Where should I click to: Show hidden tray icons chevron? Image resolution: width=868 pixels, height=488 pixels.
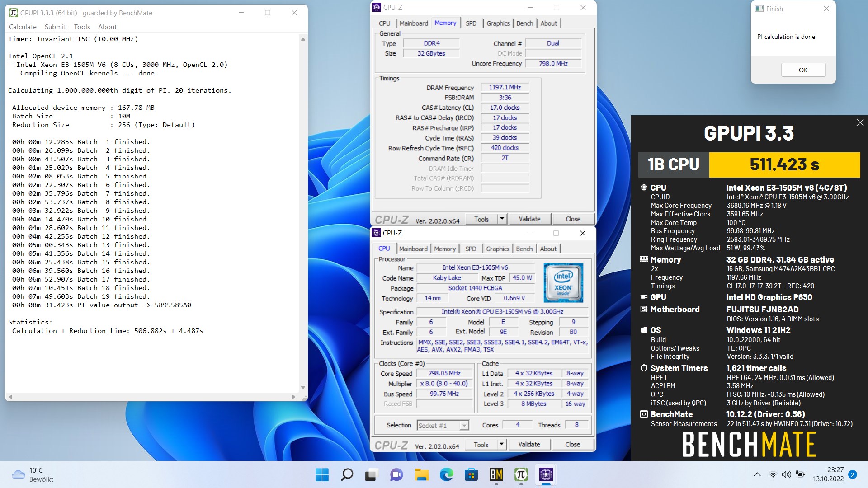click(x=756, y=474)
